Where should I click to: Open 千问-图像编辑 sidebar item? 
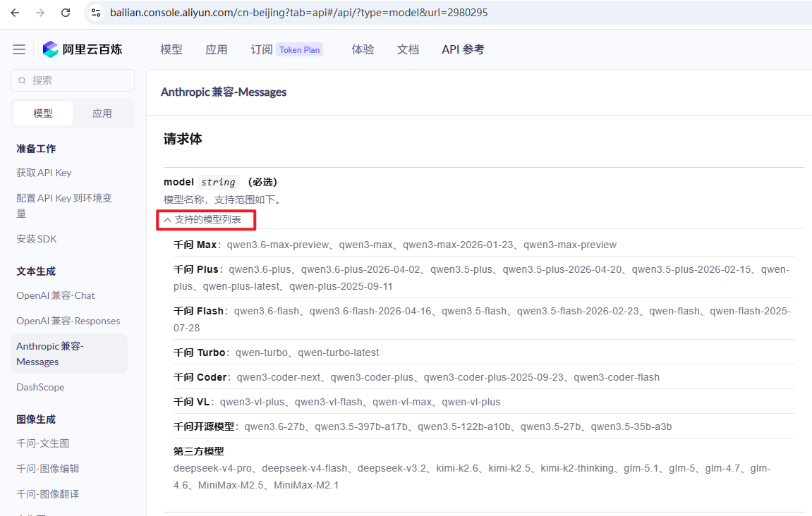pos(48,468)
